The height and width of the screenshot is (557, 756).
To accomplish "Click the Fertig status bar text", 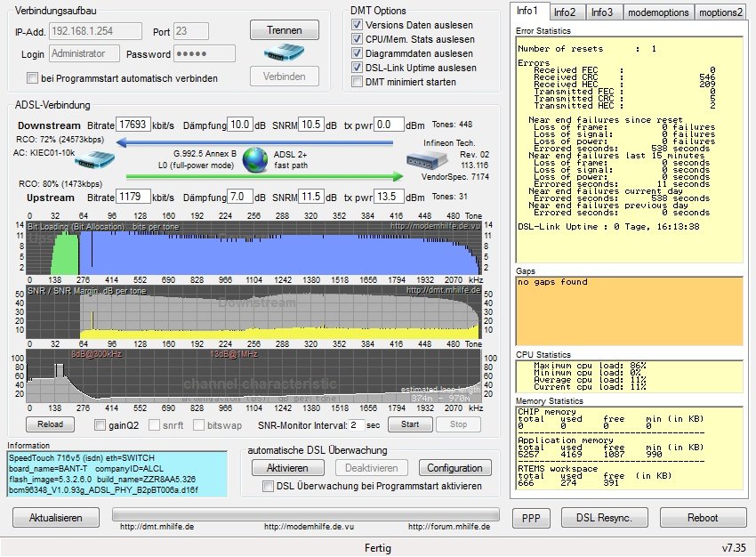I will point(377,548).
